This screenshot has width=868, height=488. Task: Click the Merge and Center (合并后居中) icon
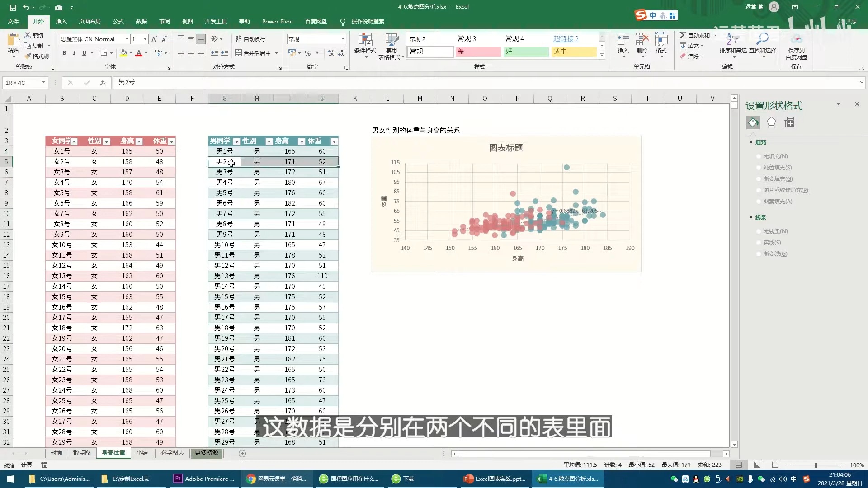tap(239, 53)
